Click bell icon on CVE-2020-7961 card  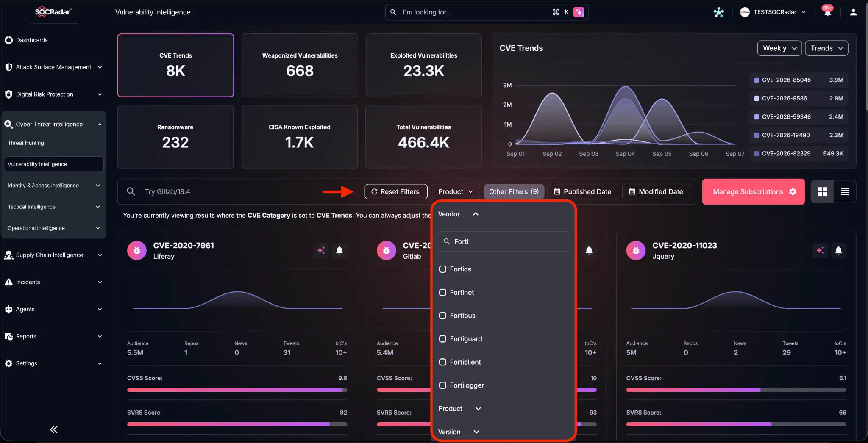[339, 250]
